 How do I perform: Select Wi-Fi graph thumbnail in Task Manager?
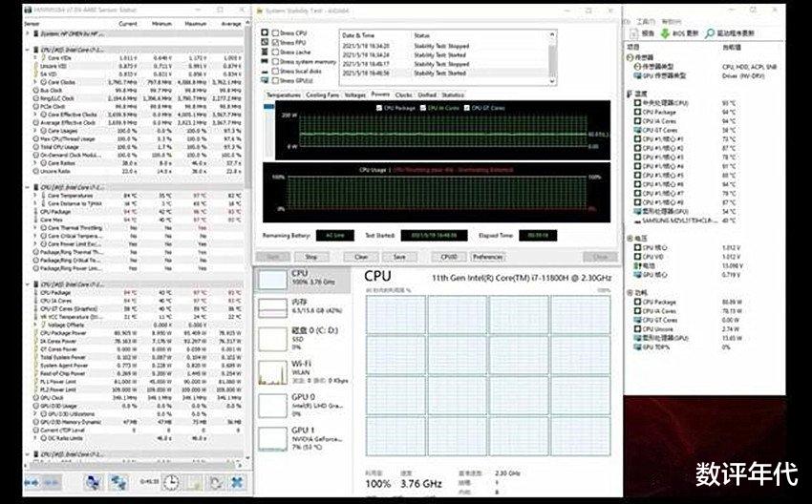coord(272,373)
